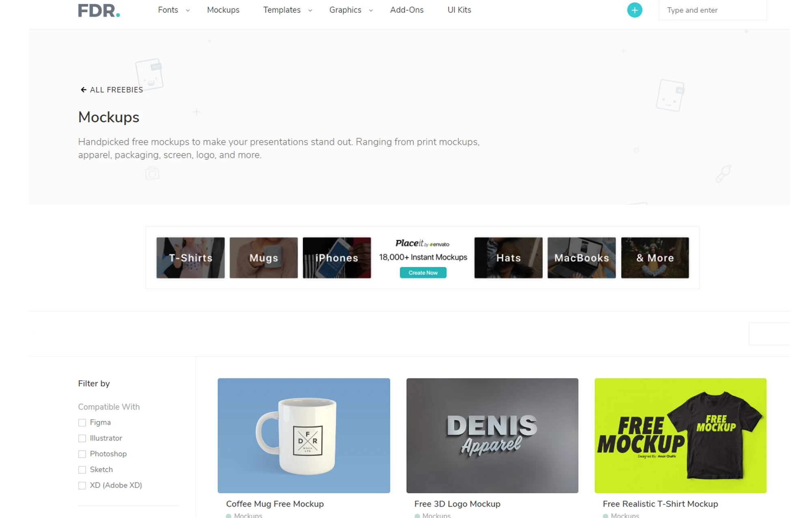Open the Coffee Mug Free Mockup link
The width and height of the screenshot is (812, 518).
275,504
